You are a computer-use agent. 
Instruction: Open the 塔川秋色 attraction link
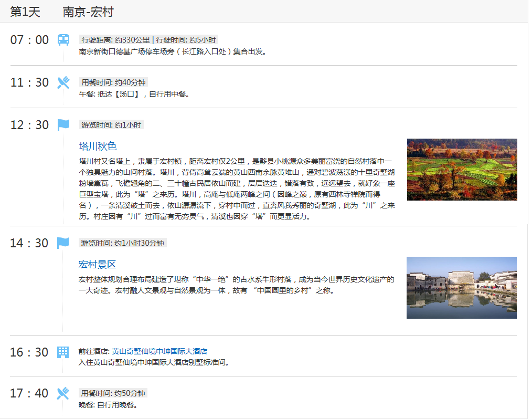(98, 146)
